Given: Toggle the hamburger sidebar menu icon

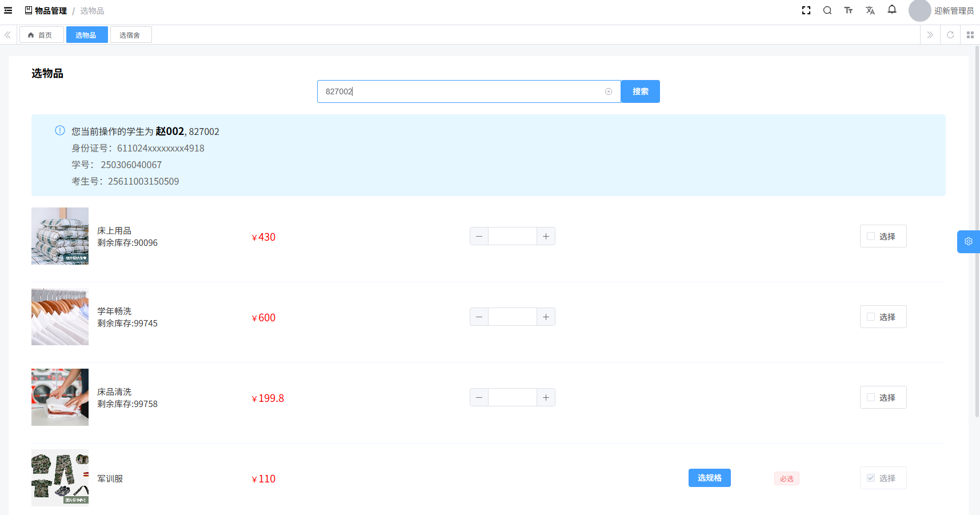Looking at the screenshot, I should 8,10.
